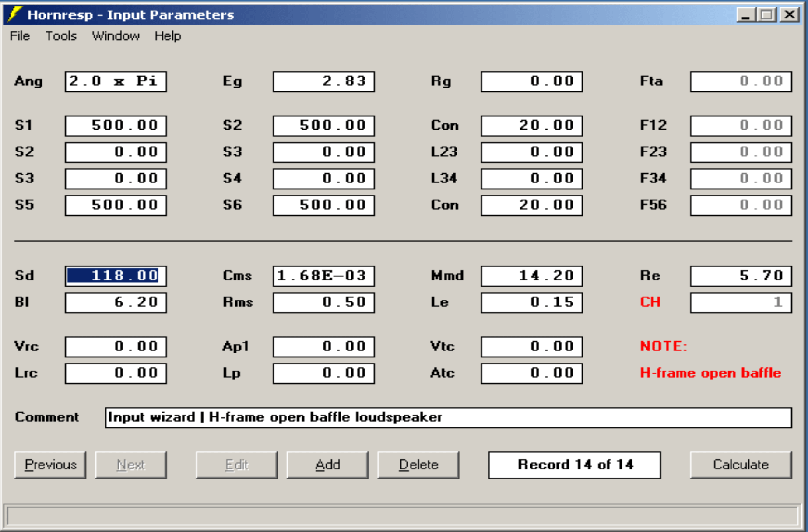
Task: Click the highlighted Sd field 118.00
Action: point(116,276)
